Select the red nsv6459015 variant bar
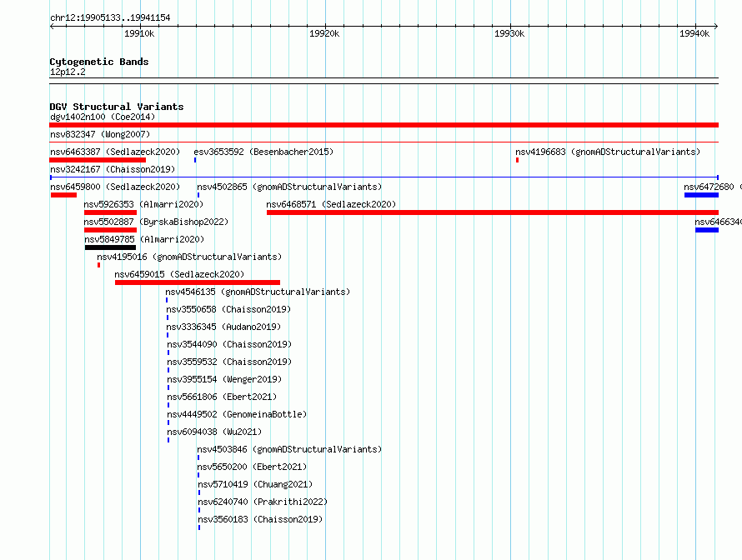The width and height of the screenshot is (742, 560). coord(198,282)
